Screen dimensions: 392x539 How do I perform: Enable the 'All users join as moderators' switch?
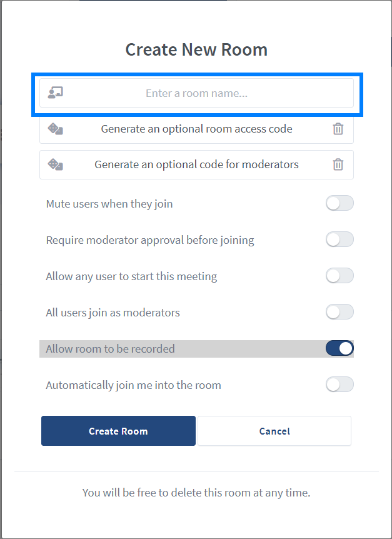(x=339, y=312)
